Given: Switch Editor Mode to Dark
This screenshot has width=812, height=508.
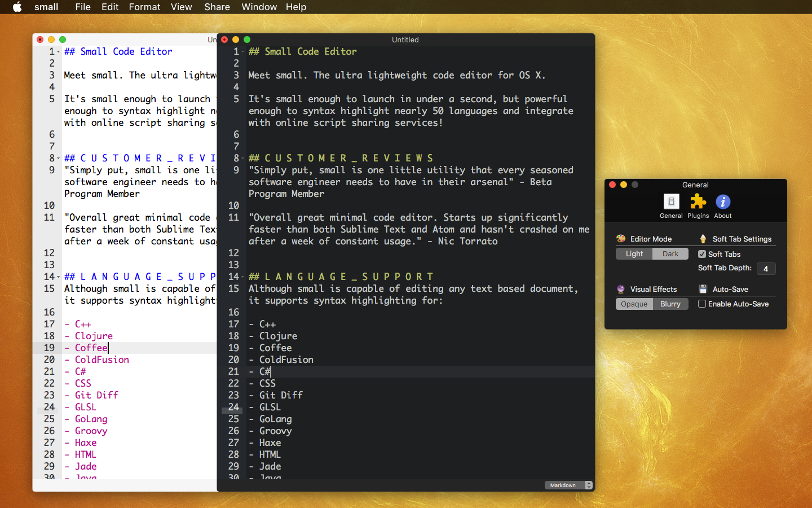Looking at the screenshot, I should click(670, 254).
